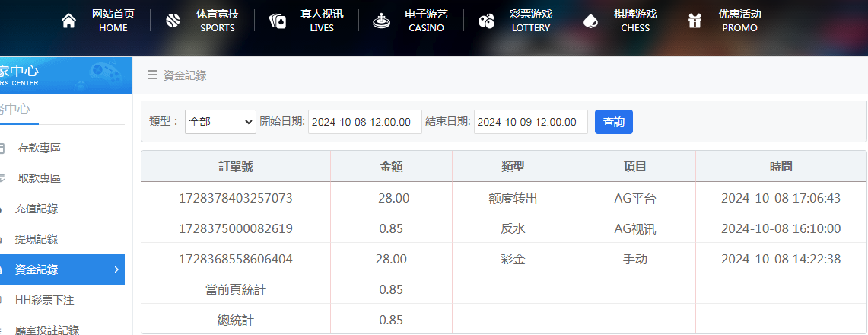Image resolution: width=868 pixels, height=335 pixels.
Task: Expand the 資金記錄 sidebar chevron
Action: 116,270
